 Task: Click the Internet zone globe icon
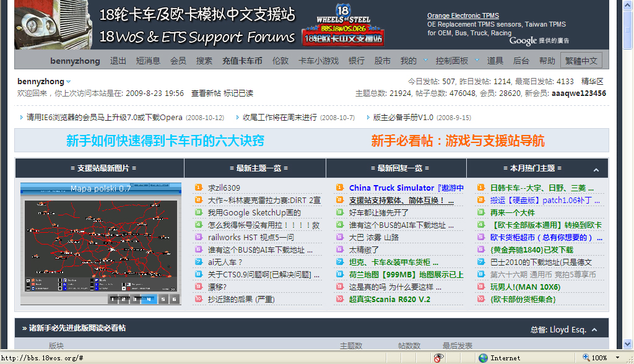tap(483, 358)
